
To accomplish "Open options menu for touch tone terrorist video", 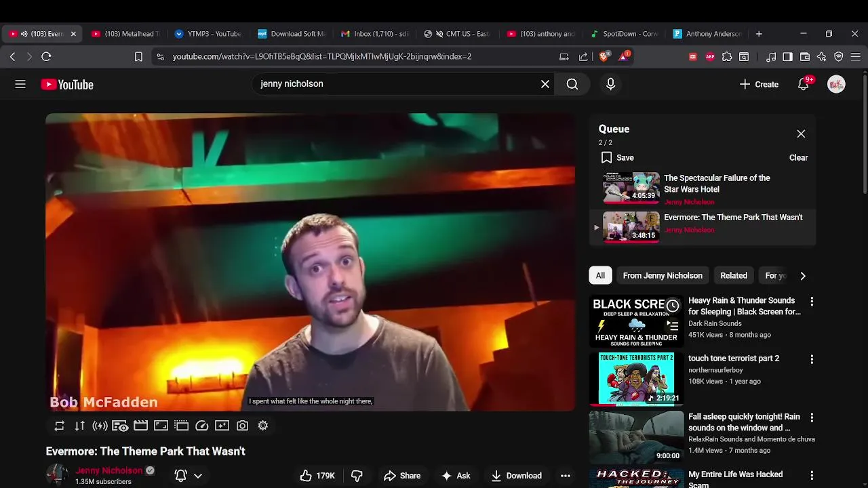I will (812, 359).
